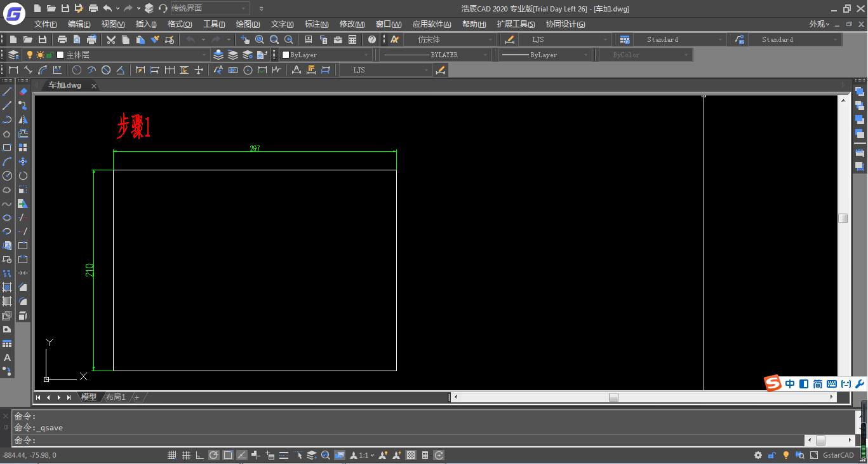
Task: Select the Rotate tool
Action: [x=23, y=175]
